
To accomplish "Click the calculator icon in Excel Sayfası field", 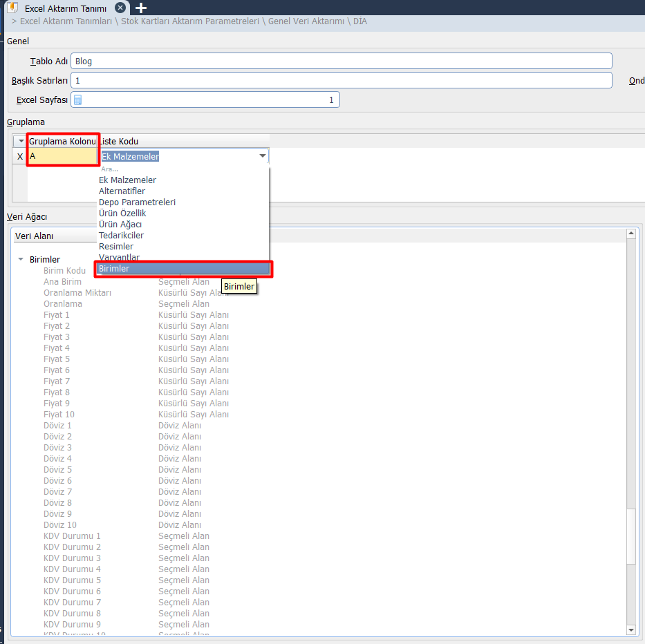I will (78, 100).
